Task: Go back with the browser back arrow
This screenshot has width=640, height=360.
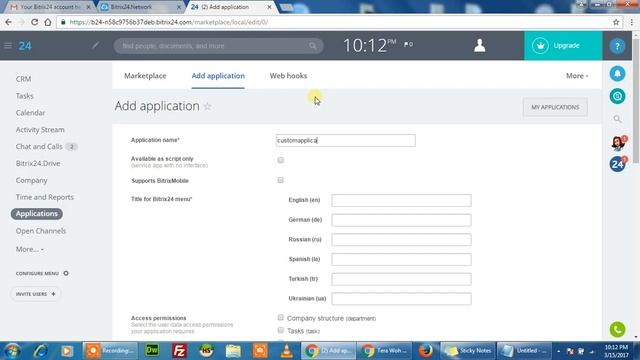Action: click(8, 22)
